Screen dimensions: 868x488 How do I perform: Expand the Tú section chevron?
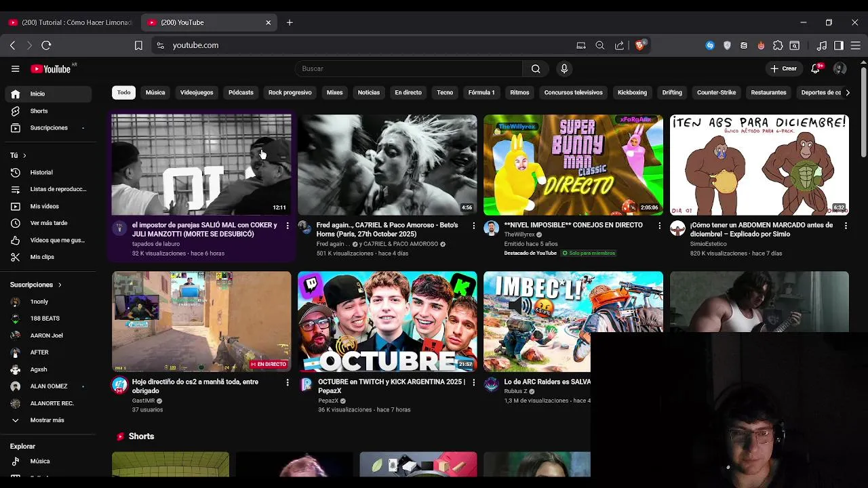(x=24, y=155)
